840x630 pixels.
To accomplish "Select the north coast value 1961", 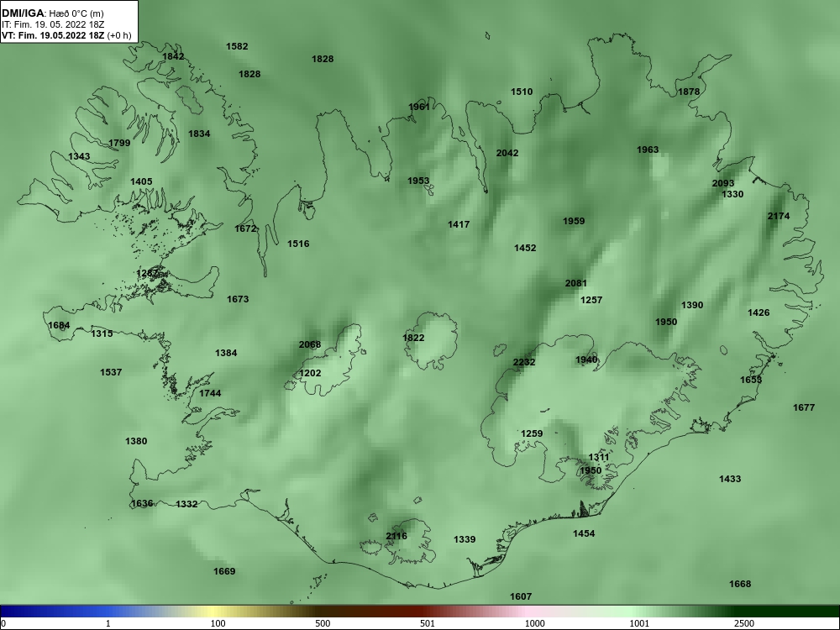I will tap(418, 108).
